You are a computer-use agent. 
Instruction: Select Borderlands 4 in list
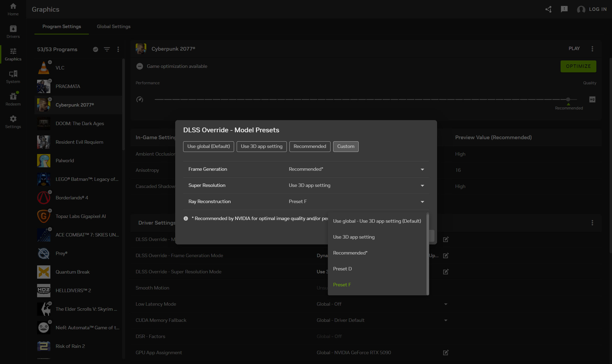tap(78, 198)
